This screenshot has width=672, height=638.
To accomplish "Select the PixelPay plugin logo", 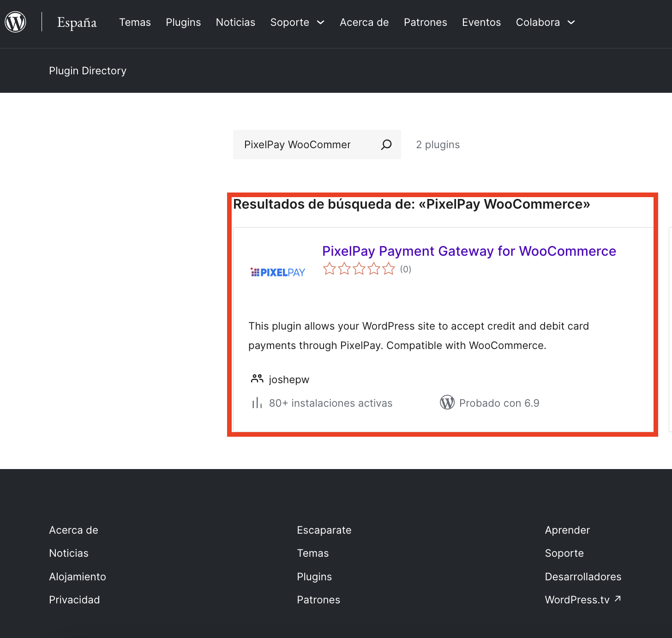I will coord(278,272).
